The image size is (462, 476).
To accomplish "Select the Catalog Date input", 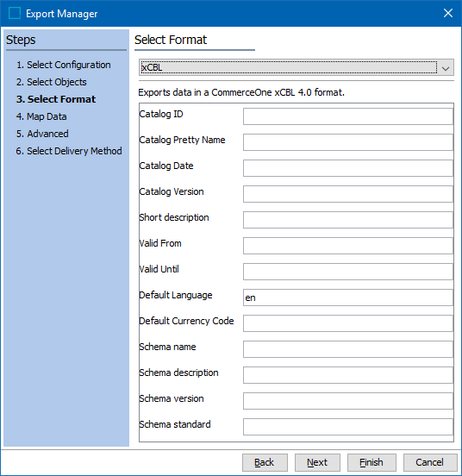I will [348, 168].
